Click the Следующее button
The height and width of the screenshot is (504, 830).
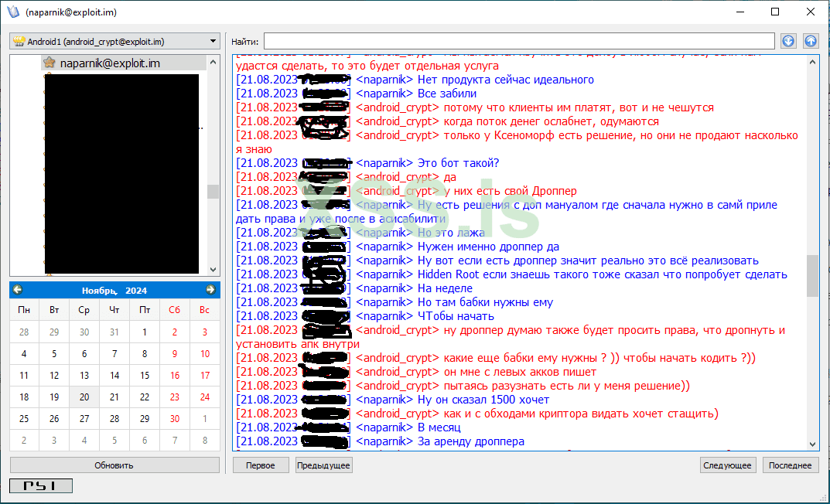(727, 465)
